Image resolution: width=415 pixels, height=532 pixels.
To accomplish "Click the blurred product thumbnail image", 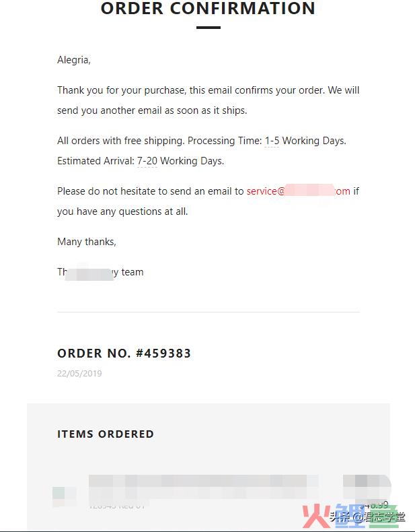I will pyautogui.click(x=65, y=496).
